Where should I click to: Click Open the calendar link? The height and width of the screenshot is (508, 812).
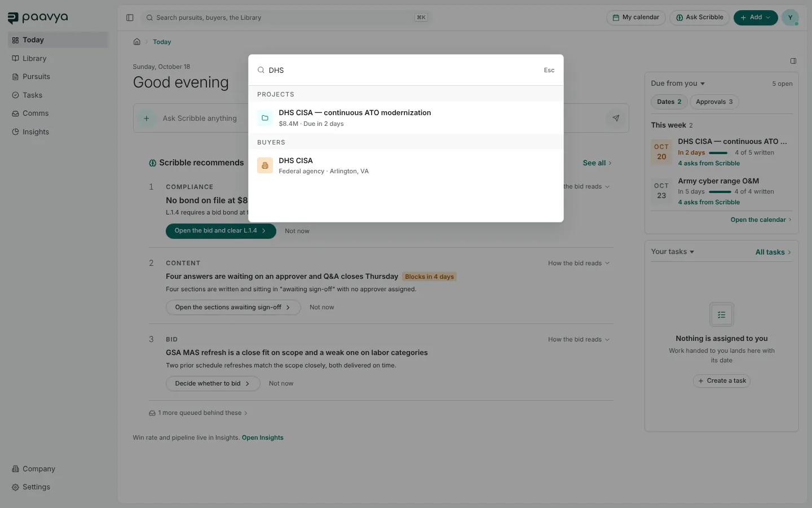[x=761, y=220]
